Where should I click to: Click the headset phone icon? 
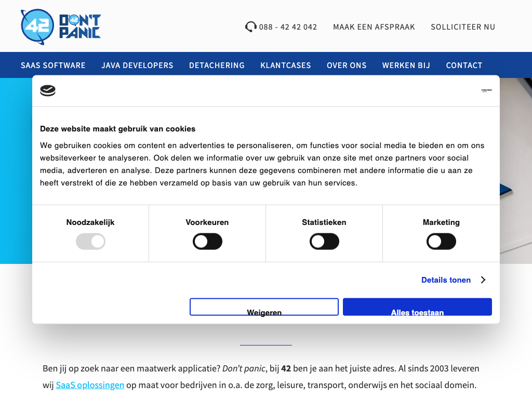click(250, 26)
